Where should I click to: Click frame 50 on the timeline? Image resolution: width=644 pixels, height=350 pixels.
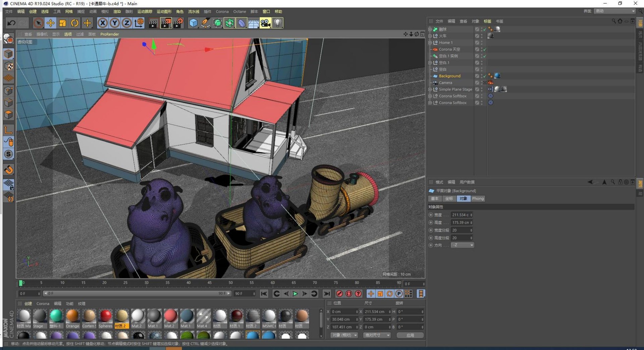(x=231, y=283)
